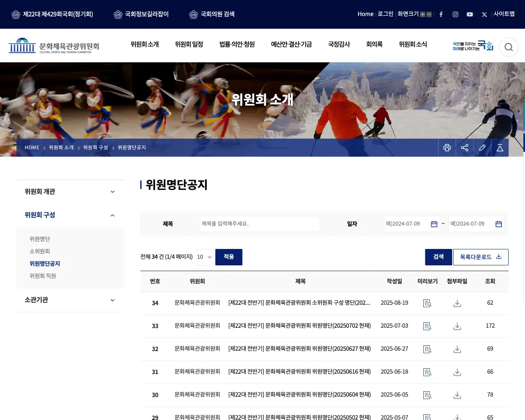
Task: Open 국회정보길라잡이 in top bar
Action: coord(141,14)
